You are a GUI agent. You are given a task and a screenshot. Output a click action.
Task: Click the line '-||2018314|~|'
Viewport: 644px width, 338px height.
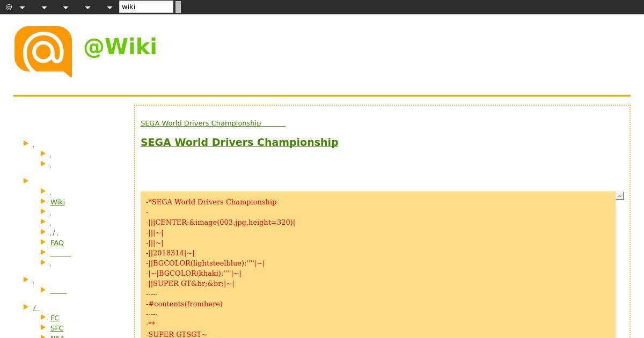point(170,253)
